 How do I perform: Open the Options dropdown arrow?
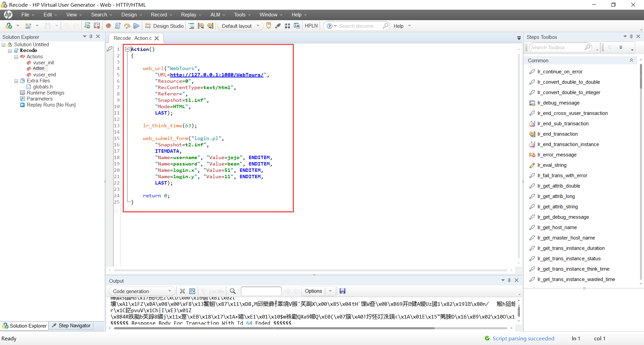[x=330, y=291]
